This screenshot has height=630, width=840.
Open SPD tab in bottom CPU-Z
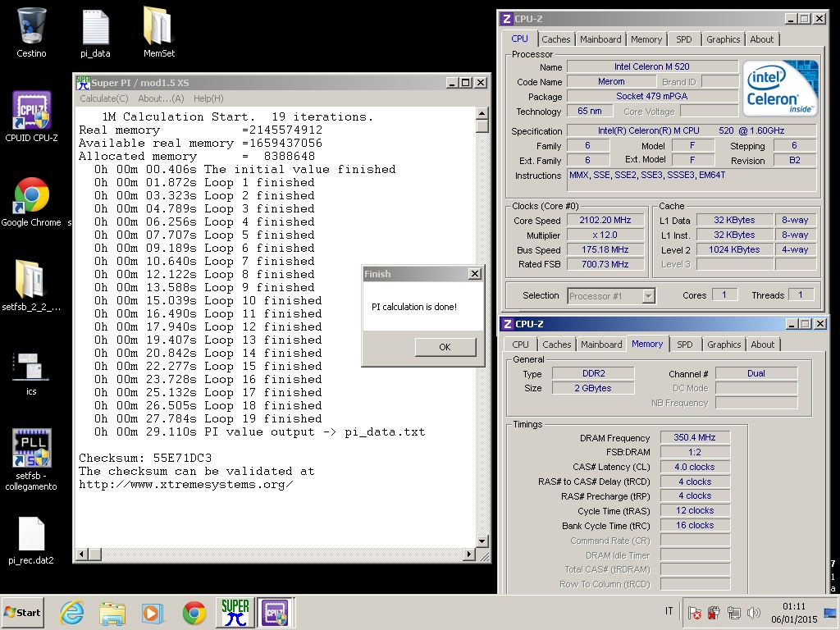coord(685,345)
